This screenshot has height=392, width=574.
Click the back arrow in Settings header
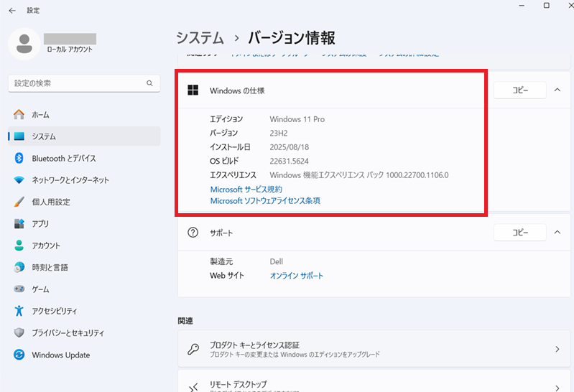[12, 11]
